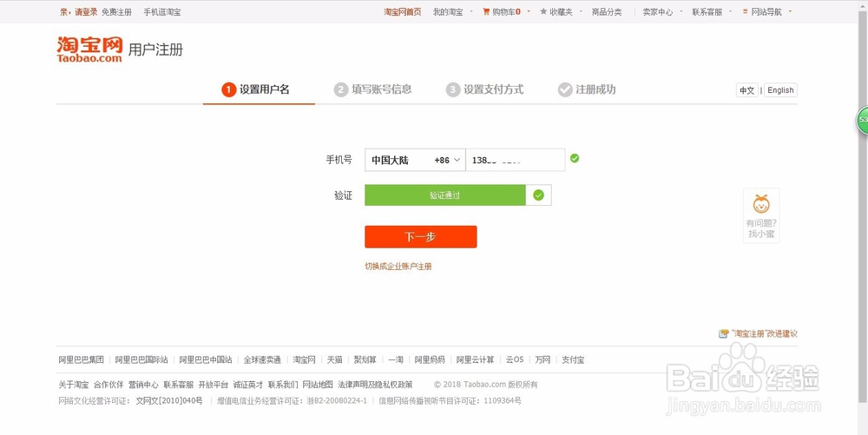The width and height of the screenshot is (868, 435).
Task: Open 合作伙伴 footer link
Action: point(108,385)
